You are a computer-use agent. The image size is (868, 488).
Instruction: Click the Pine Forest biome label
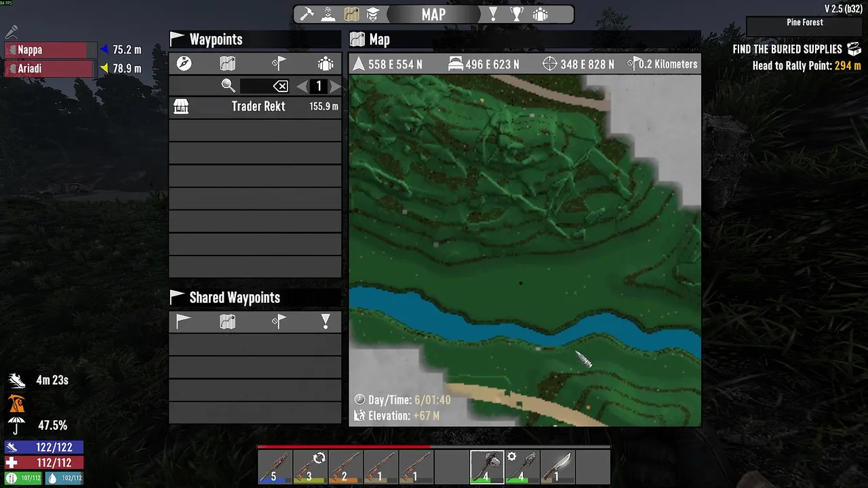[x=805, y=22]
